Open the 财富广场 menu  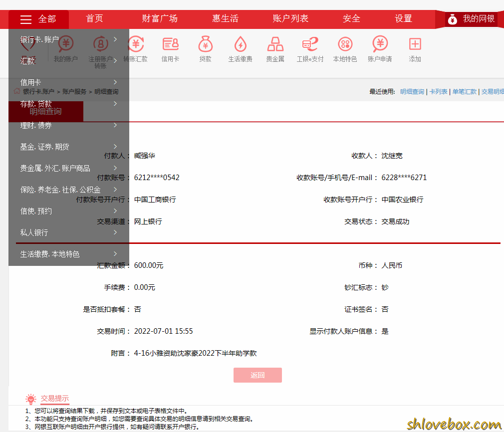click(x=160, y=18)
